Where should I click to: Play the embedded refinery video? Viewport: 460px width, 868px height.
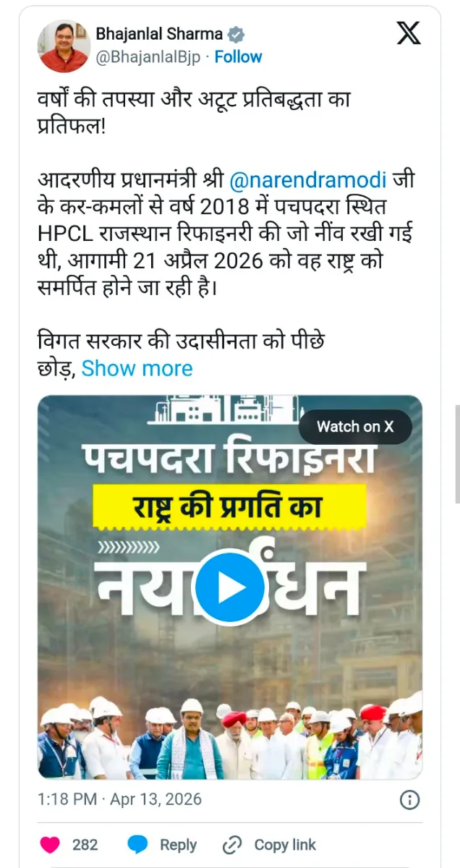(x=230, y=587)
